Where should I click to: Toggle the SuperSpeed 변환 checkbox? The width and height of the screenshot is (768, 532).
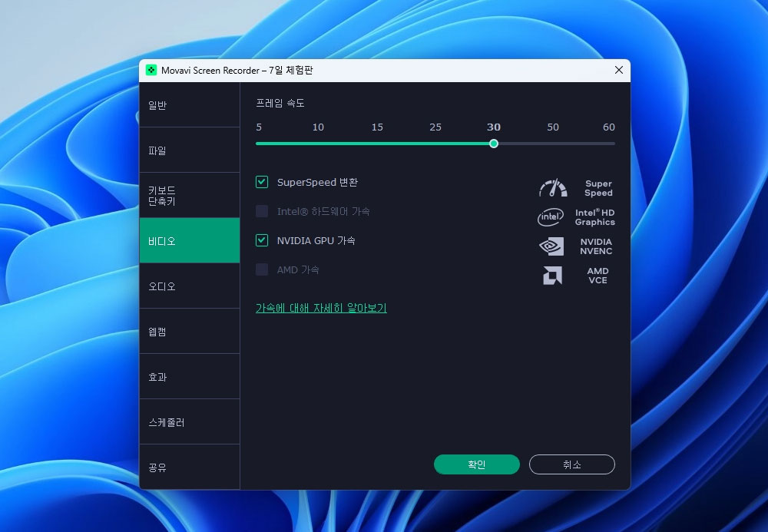coord(262,182)
